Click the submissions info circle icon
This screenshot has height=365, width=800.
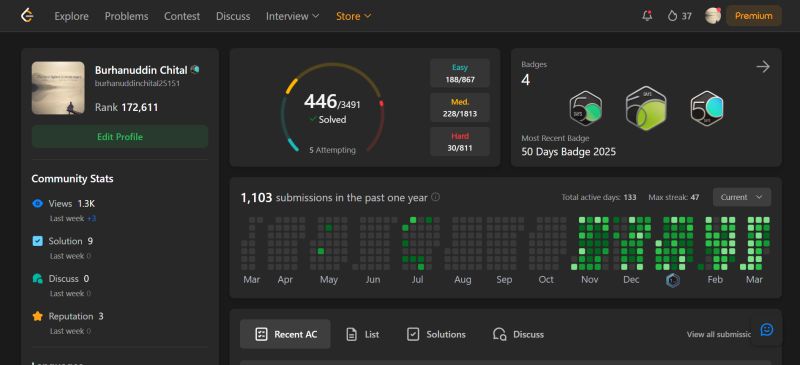[x=436, y=197]
